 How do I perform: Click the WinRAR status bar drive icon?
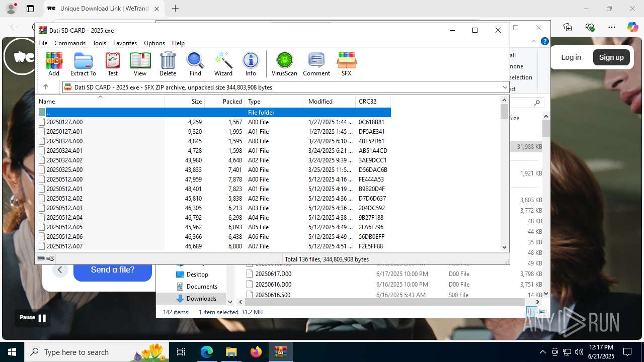(x=41, y=259)
